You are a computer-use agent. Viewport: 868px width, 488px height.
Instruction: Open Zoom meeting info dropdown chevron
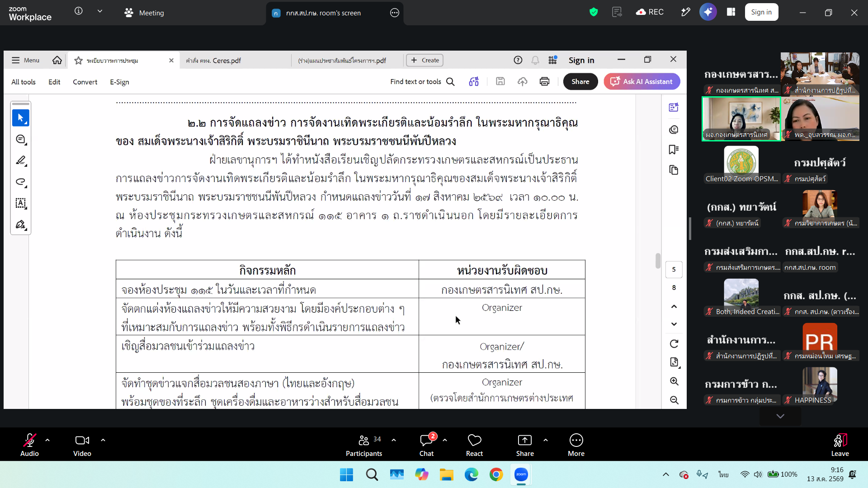pyautogui.click(x=100, y=11)
